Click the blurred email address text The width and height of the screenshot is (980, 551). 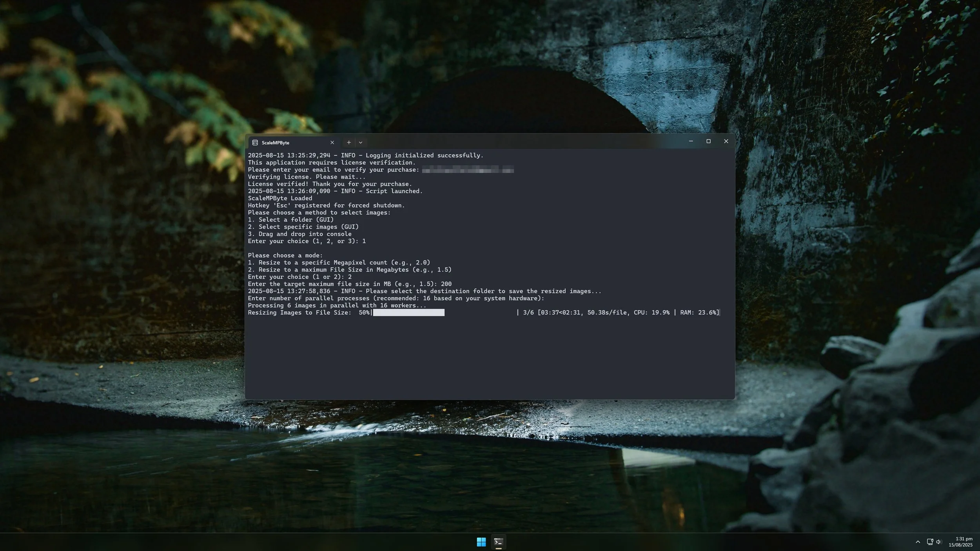click(467, 170)
